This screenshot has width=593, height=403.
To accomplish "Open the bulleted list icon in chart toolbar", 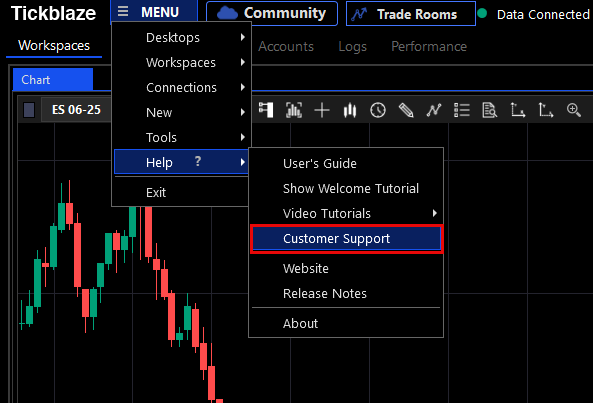I will (x=462, y=110).
